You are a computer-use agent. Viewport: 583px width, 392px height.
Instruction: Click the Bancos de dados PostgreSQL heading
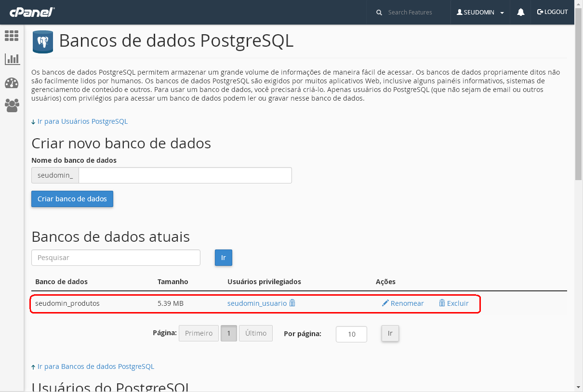(x=176, y=41)
